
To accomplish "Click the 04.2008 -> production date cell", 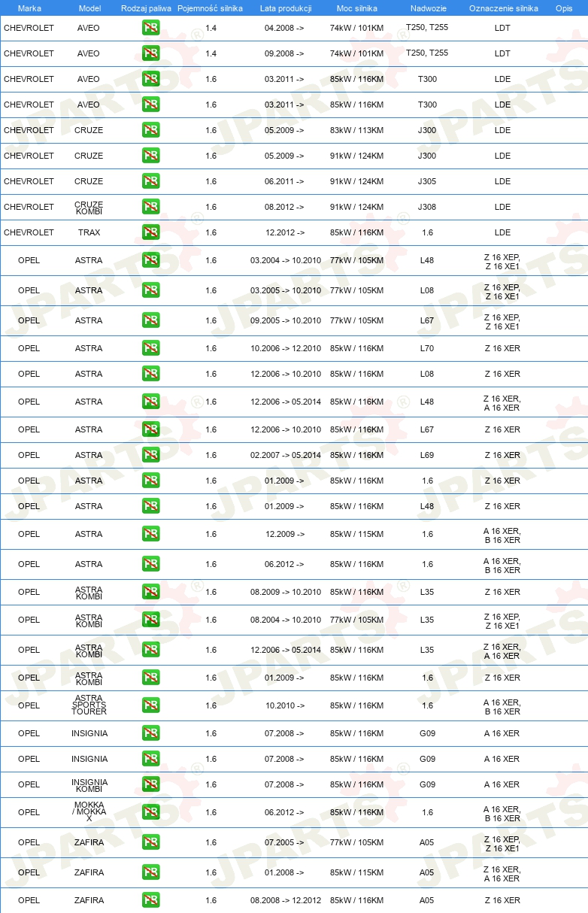I will [285, 28].
